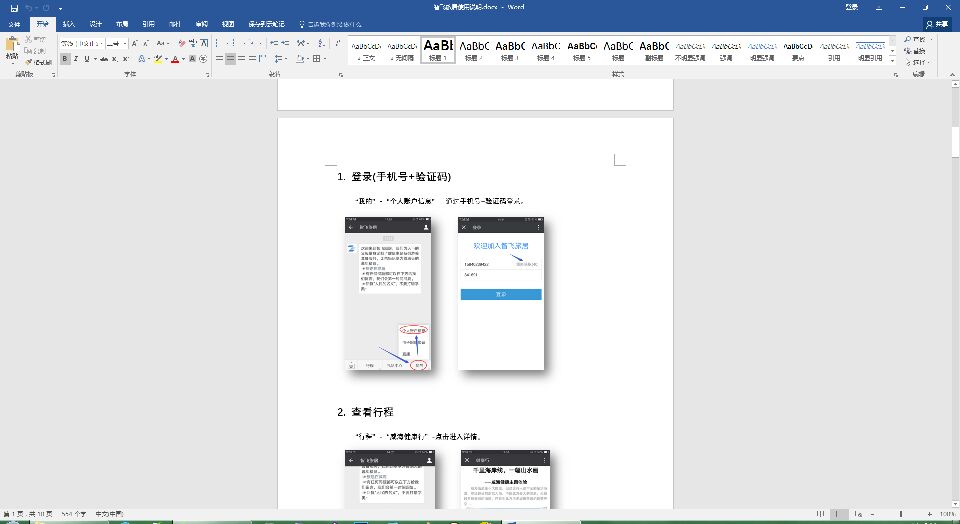Expand the styles gallery
This screenshot has height=524, width=960.
[895, 60]
